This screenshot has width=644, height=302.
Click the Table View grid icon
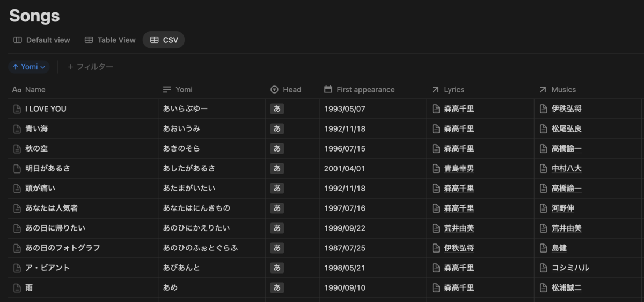click(x=89, y=40)
